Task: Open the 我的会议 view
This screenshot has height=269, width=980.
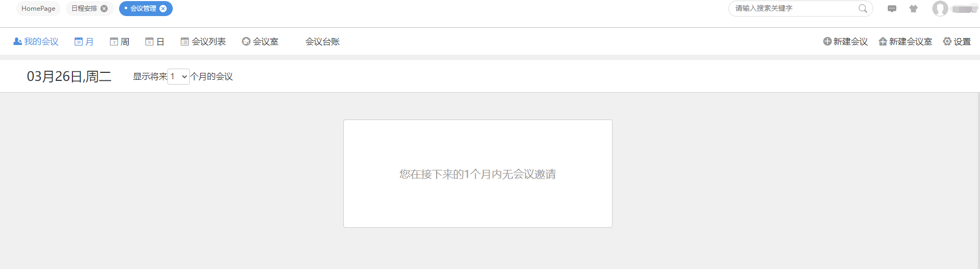Action: (x=36, y=41)
